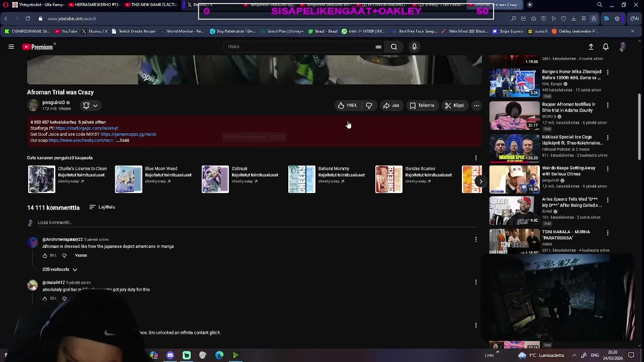Switch to THIS NEW GAME IS ACTU browser tab

pyautogui.click(x=150, y=5)
